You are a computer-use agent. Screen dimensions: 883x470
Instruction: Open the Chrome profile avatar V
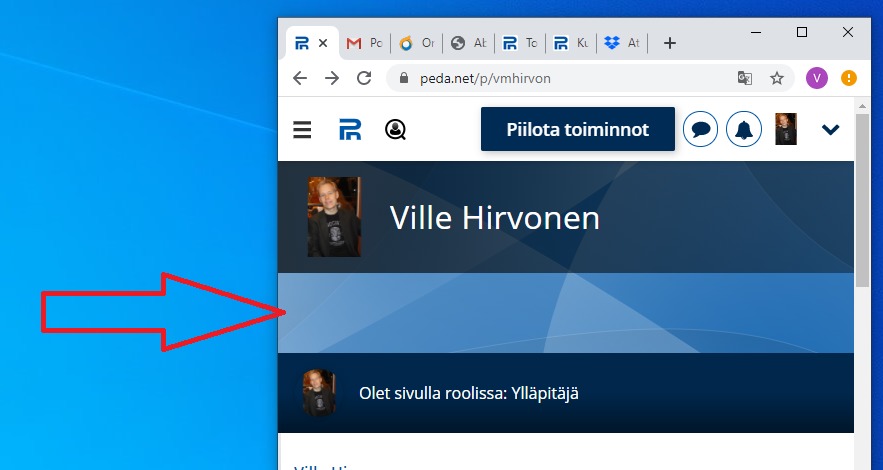817,78
